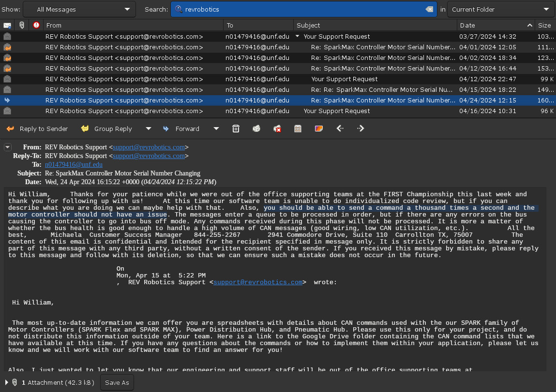Clear the revrobotics search text

pyautogui.click(x=429, y=9)
